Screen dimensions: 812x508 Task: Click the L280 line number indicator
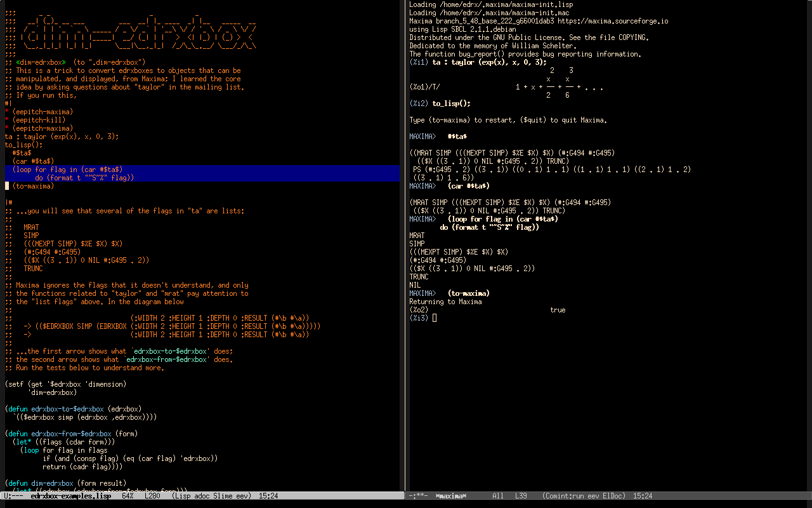point(153,496)
